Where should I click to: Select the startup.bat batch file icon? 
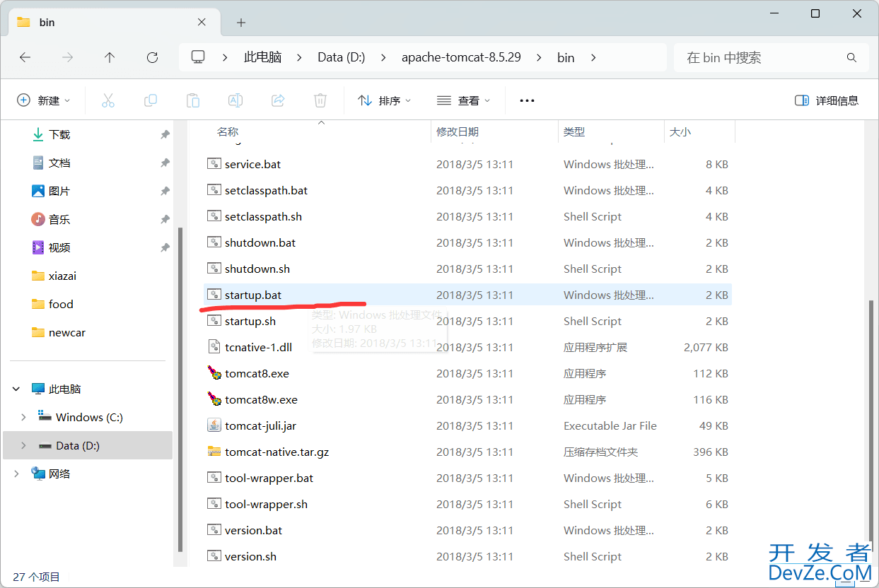(x=214, y=295)
